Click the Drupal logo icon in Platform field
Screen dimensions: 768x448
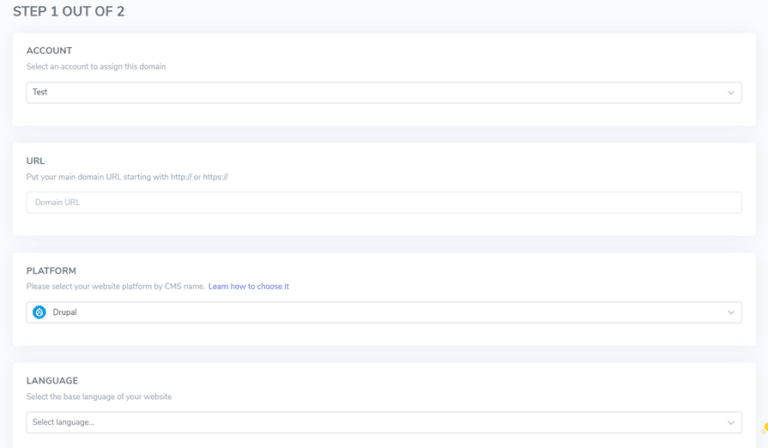point(39,312)
